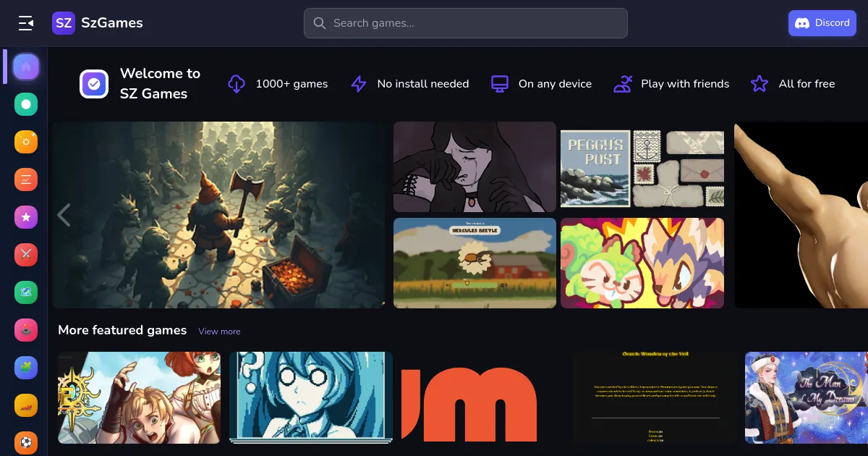
Task: Open the sun-themed casual games category icon
Action: pos(26,142)
